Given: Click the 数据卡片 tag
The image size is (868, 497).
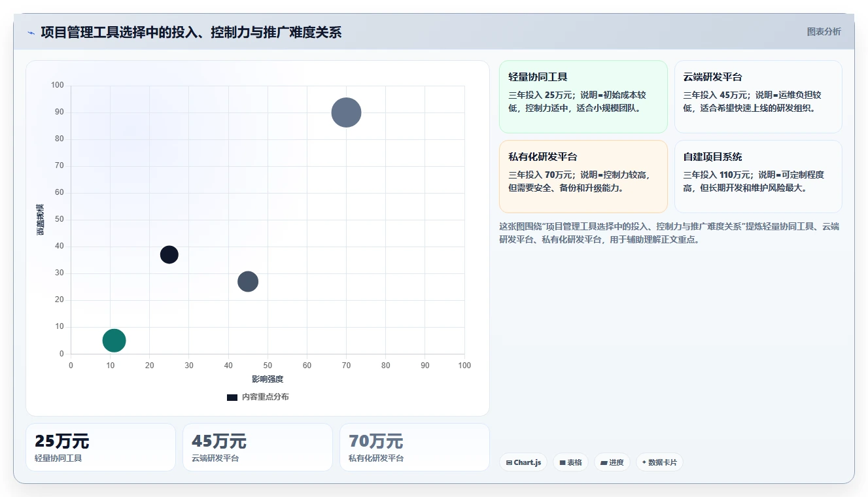Looking at the screenshot, I should 659,462.
